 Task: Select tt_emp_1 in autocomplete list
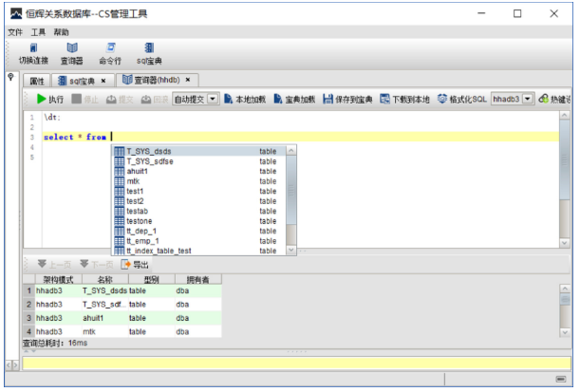[199, 241]
